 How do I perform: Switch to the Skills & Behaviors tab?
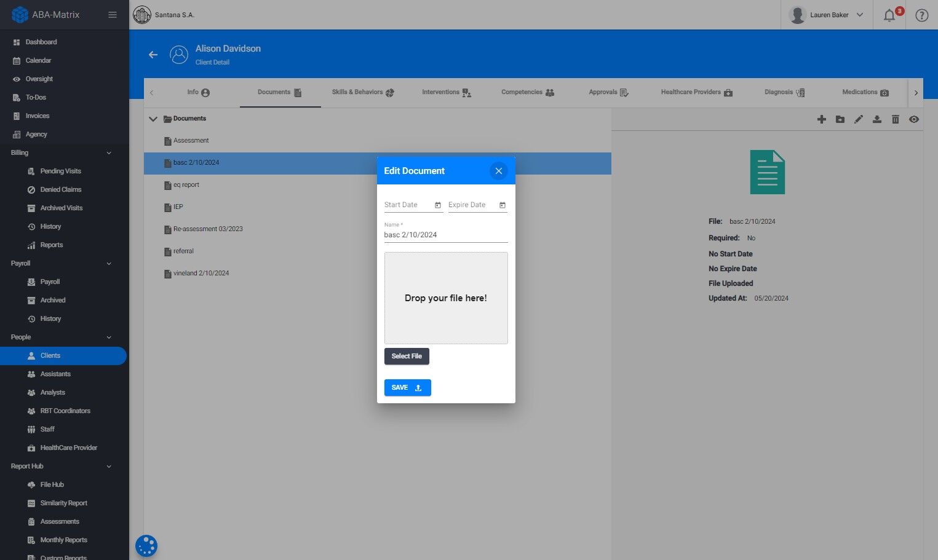(363, 92)
